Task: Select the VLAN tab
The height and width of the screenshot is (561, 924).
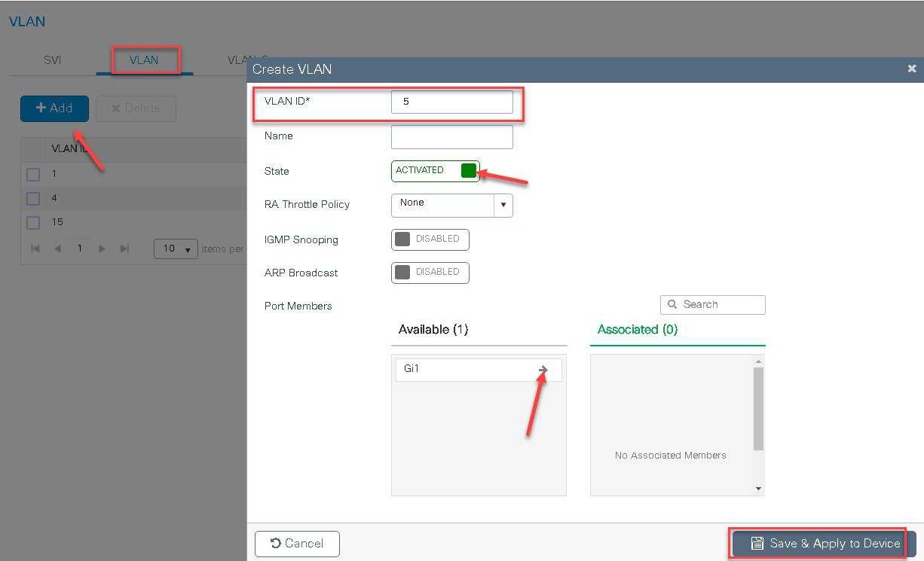Action: [x=144, y=60]
